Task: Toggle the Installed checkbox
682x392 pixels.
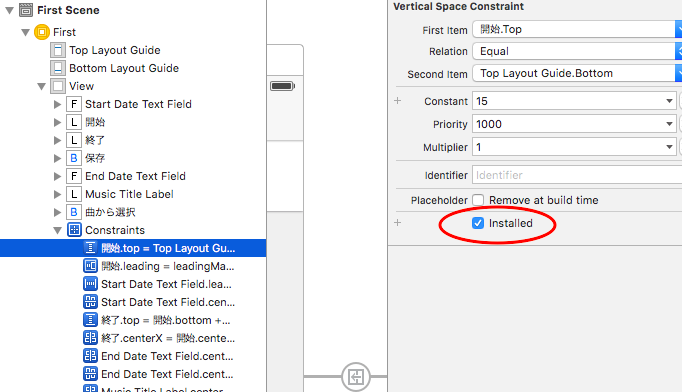Action: [x=478, y=223]
